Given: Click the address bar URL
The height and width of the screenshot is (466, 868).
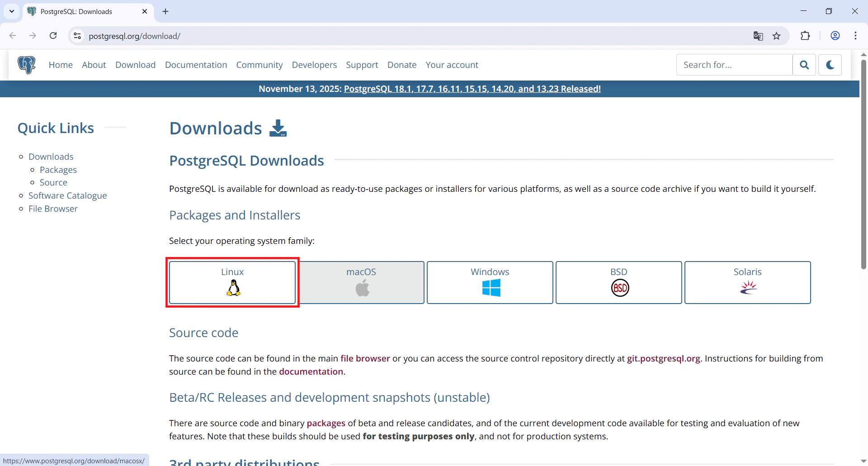Looking at the screenshot, I should tap(135, 36).
